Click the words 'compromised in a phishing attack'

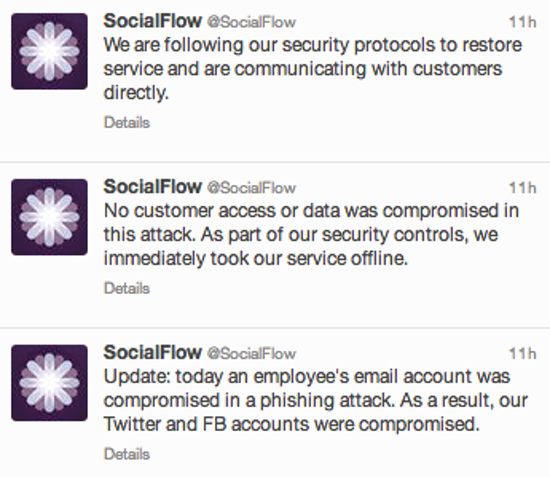click(249, 401)
